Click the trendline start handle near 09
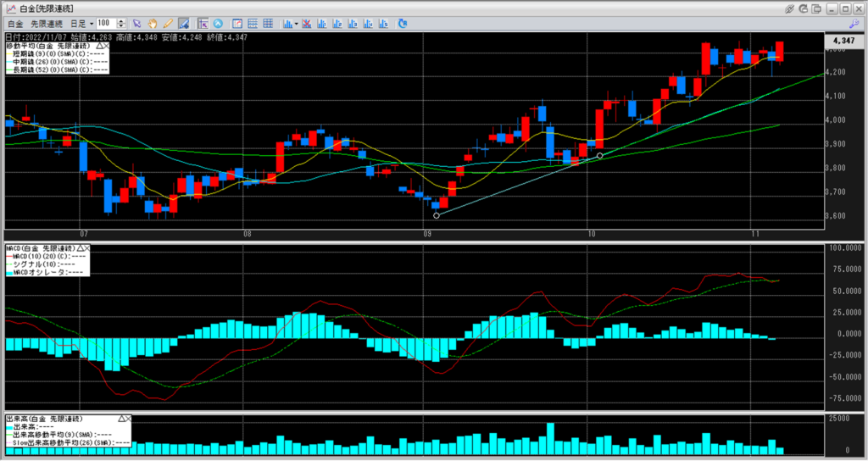This screenshot has height=461, width=868. point(437,215)
